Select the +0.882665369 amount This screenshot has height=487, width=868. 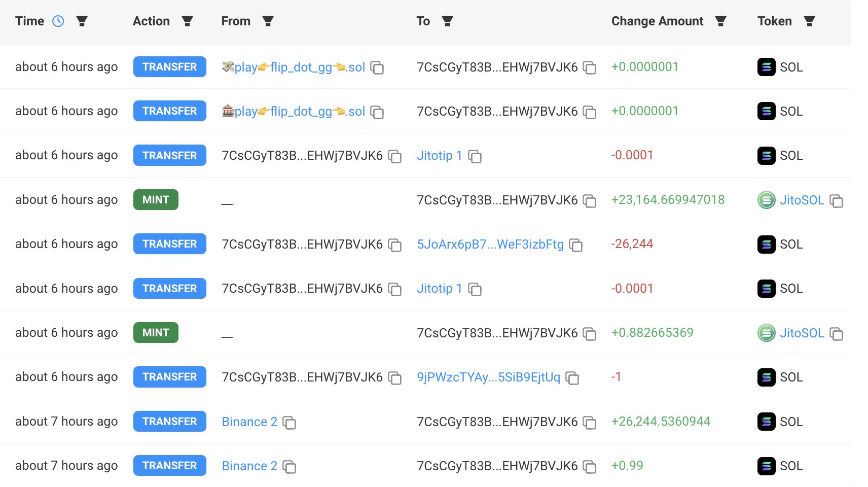(x=652, y=332)
